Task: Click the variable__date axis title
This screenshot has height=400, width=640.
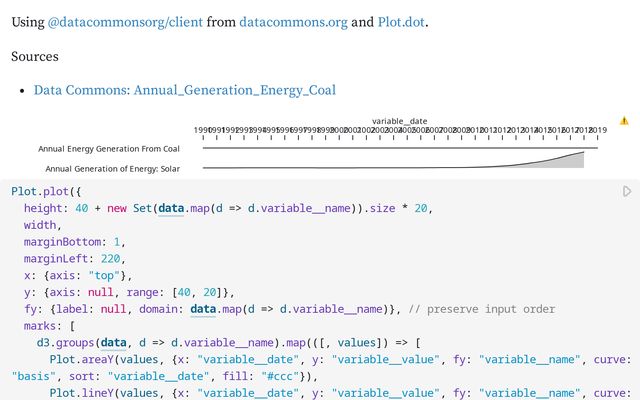Action: pos(399,121)
